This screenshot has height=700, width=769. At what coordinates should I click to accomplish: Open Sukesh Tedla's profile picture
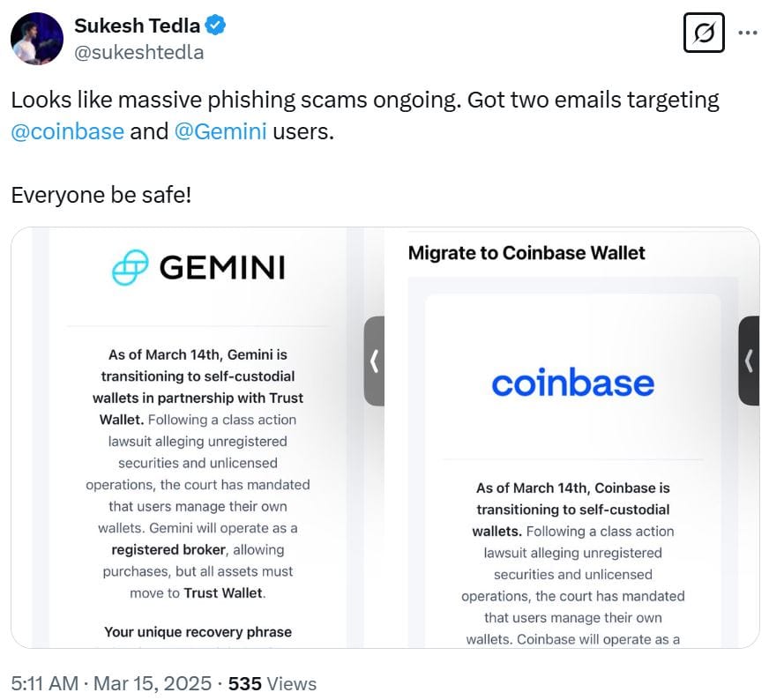[36, 36]
